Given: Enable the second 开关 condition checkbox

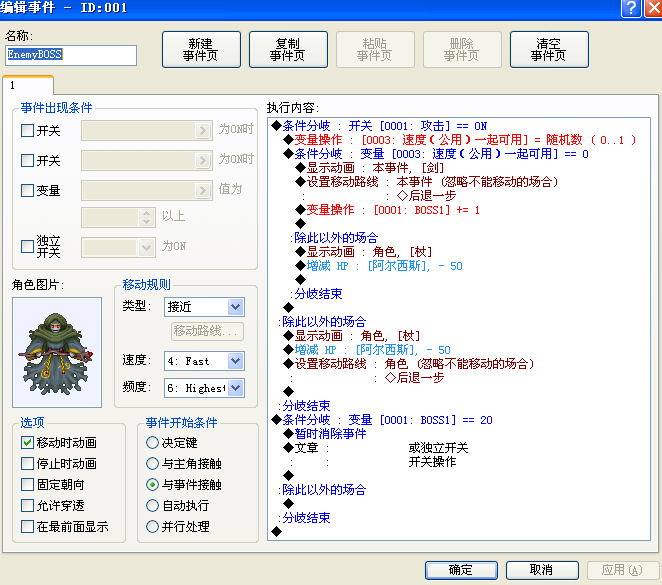Looking at the screenshot, I should tap(27, 160).
